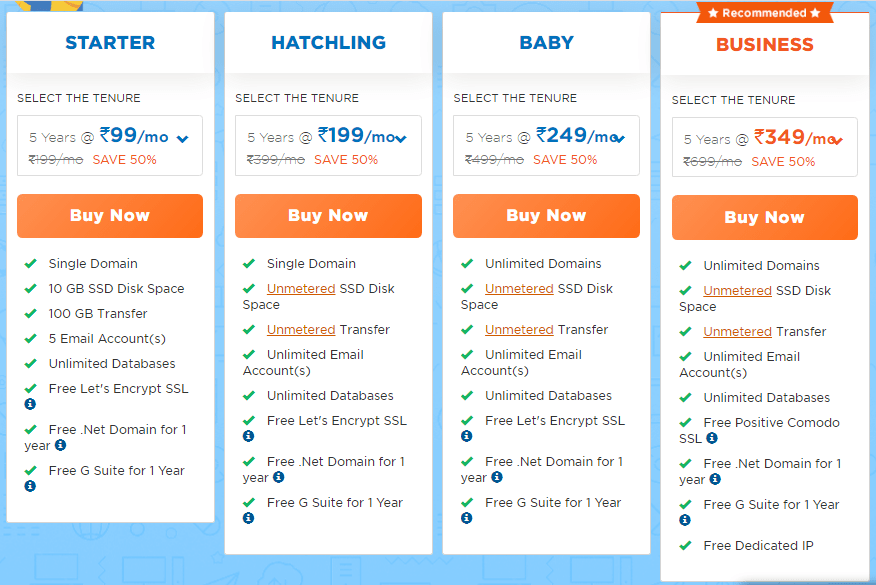This screenshot has width=876, height=585.
Task: Click Buy Now for the Hatchling plan
Action: pos(328,216)
